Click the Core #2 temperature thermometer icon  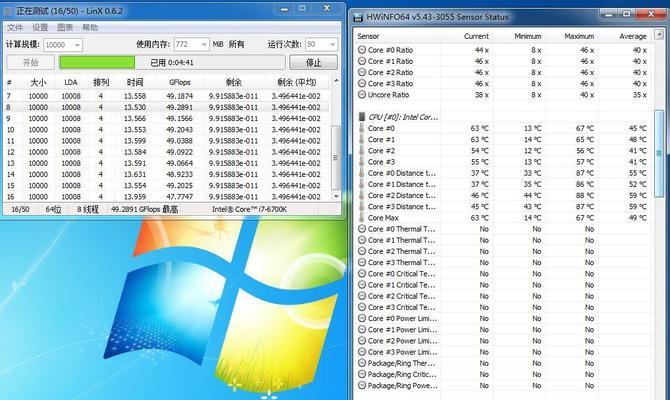(x=361, y=150)
